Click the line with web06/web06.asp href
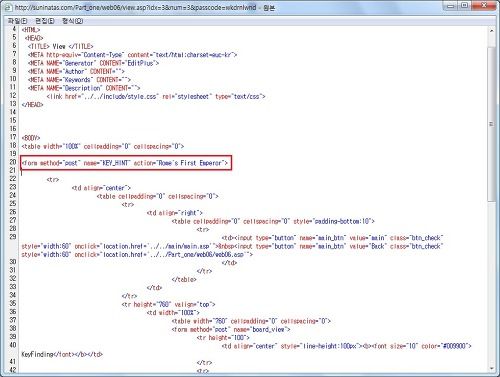The width and height of the screenshot is (500, 377). tap(137, 254)
